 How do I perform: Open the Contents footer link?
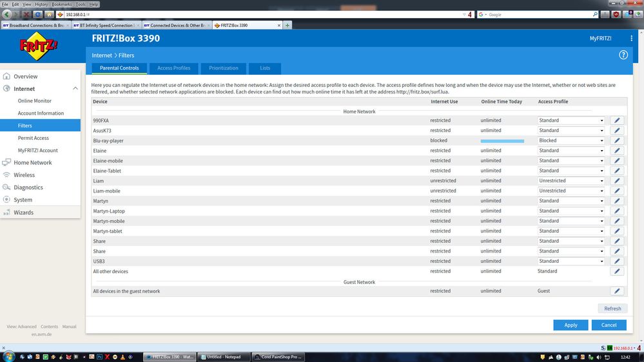click(x=49, y=327)
